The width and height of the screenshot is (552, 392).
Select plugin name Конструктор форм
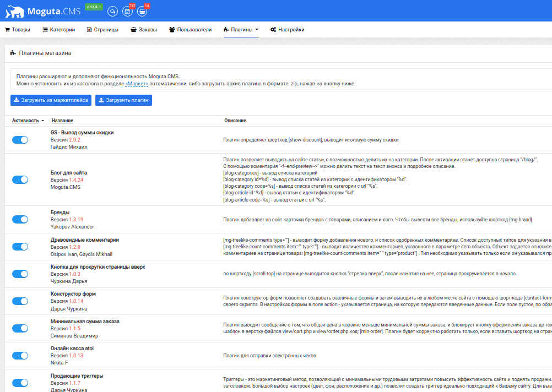click(73, 294)
